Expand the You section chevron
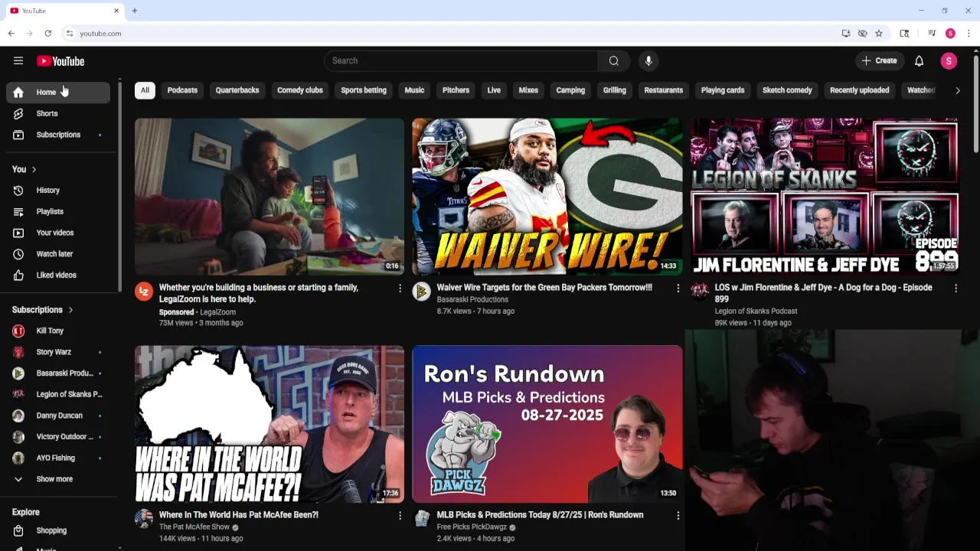The height and width of the screenshot is (551, 980). pos(34,169)
